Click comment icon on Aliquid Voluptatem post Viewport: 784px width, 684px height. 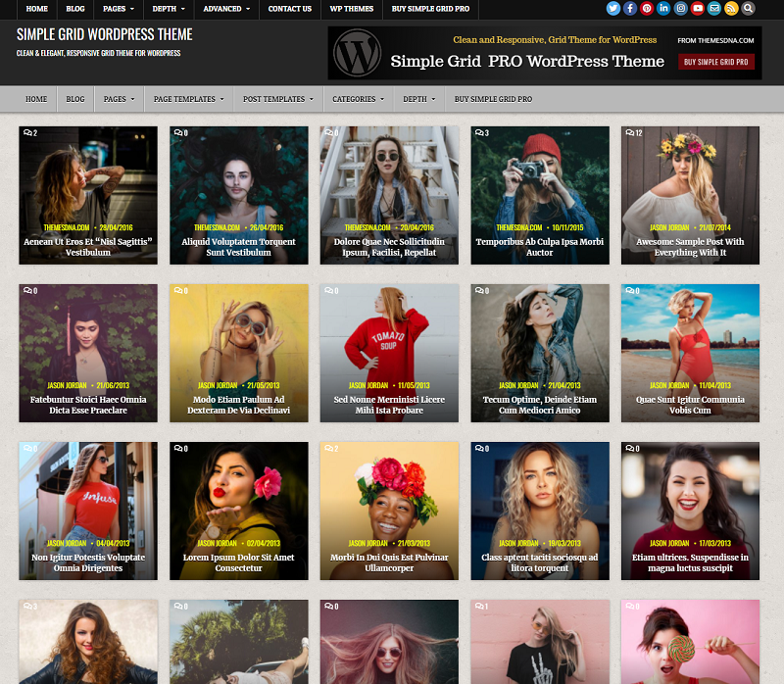click(180, 133)
